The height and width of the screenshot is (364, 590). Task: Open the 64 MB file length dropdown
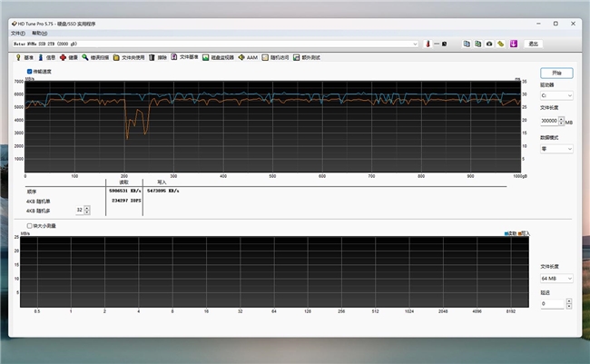click(x=556, y=279)
